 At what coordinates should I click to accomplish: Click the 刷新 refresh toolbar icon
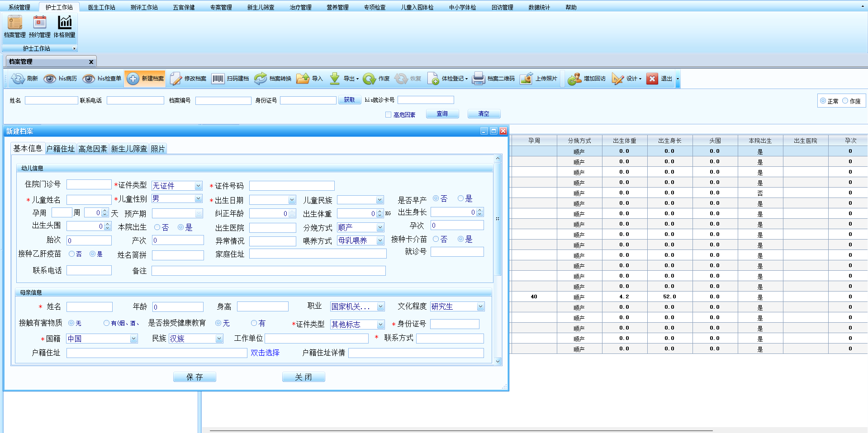(18, 79)
